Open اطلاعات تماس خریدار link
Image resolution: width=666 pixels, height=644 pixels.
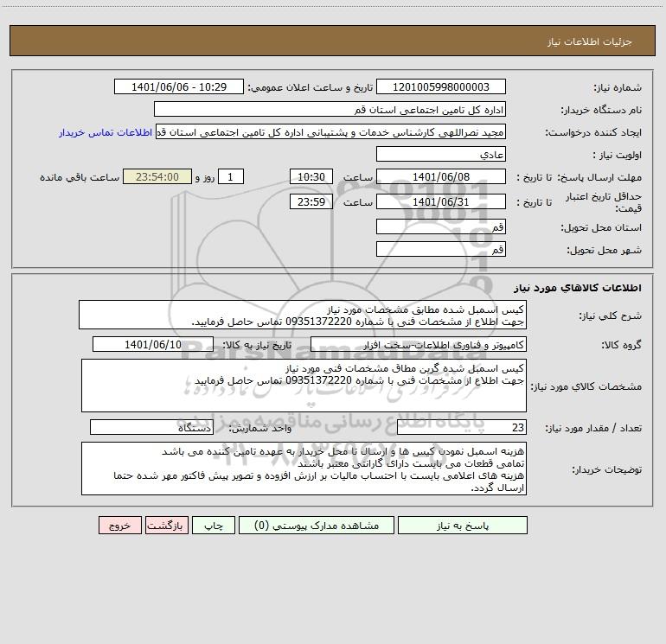(x=106, y=132)
